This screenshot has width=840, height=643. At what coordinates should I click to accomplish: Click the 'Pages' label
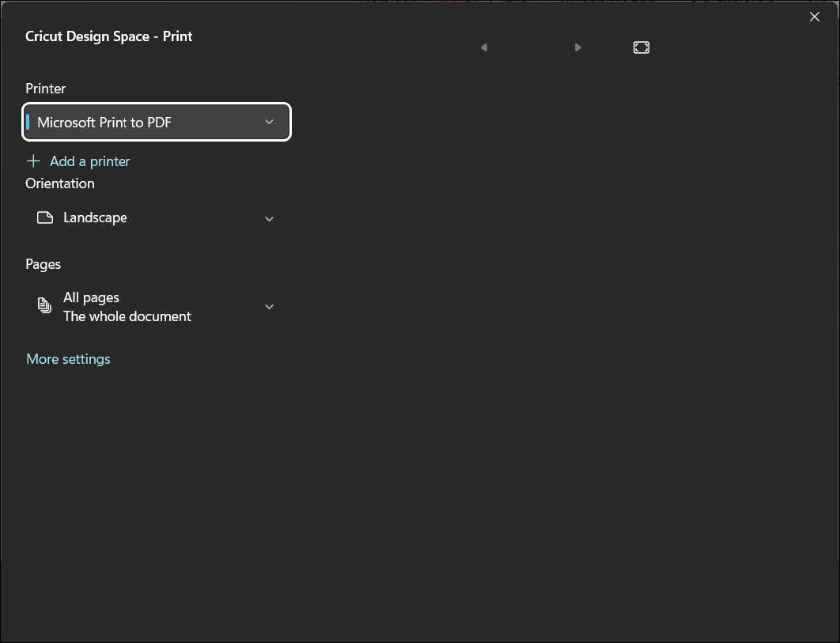click(x=43, y=264)
